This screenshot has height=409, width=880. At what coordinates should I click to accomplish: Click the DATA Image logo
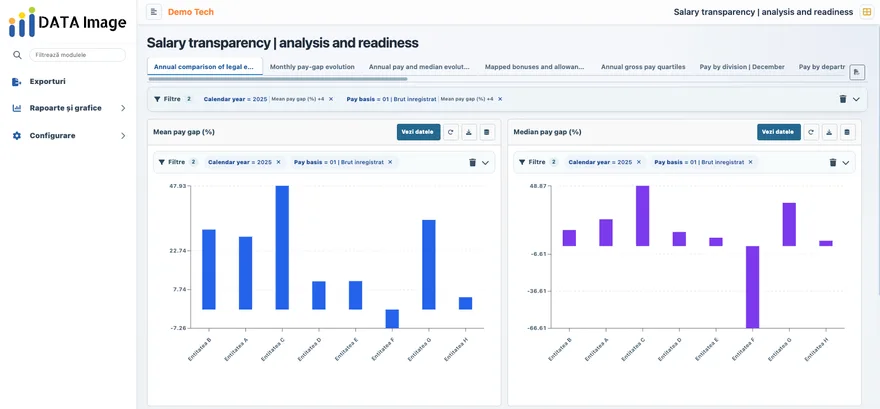pos(67,22)
